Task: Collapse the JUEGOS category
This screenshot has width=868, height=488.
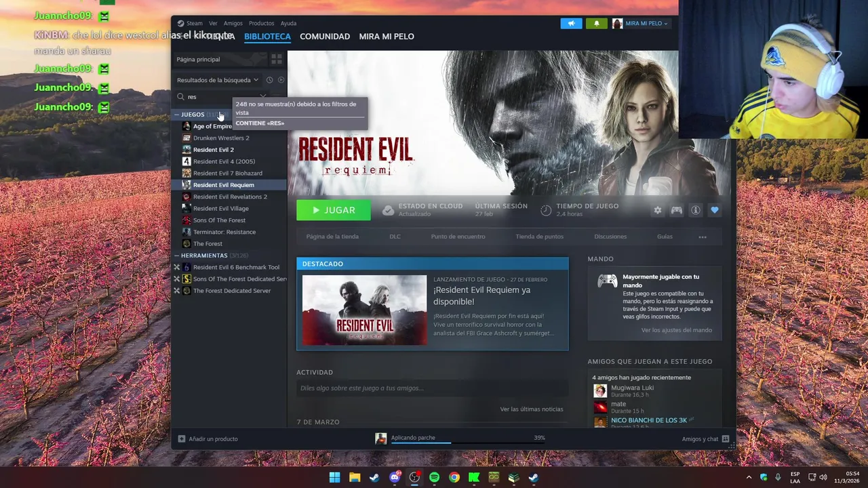Action: (176, 115)
